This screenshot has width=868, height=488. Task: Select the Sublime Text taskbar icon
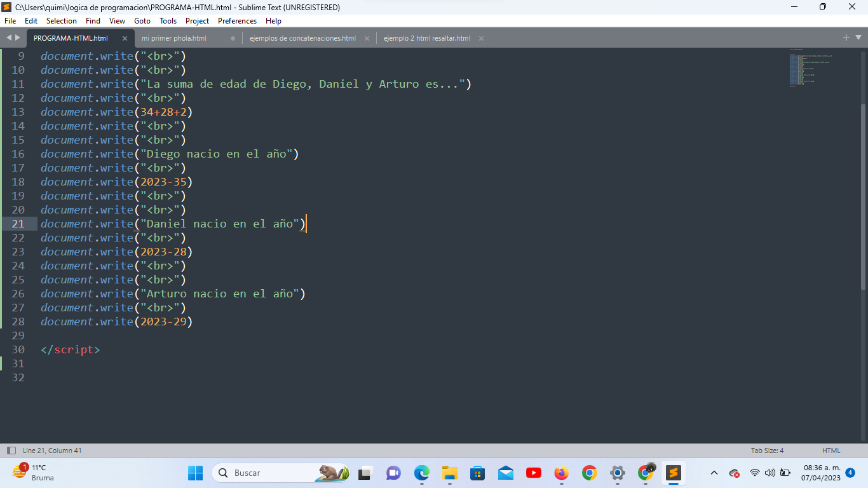click(x=674, y=473)
